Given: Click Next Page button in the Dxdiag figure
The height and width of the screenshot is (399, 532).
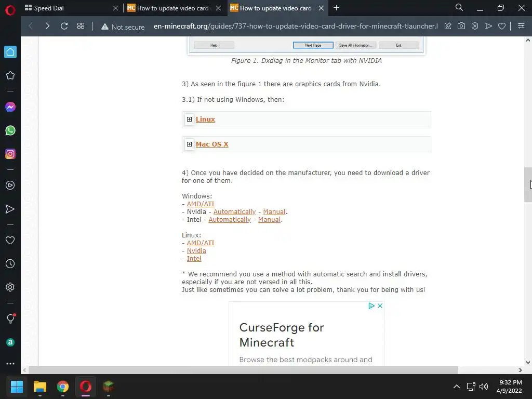Looking at the screenshot, I should pyautogui.click(x=313, y=45).
